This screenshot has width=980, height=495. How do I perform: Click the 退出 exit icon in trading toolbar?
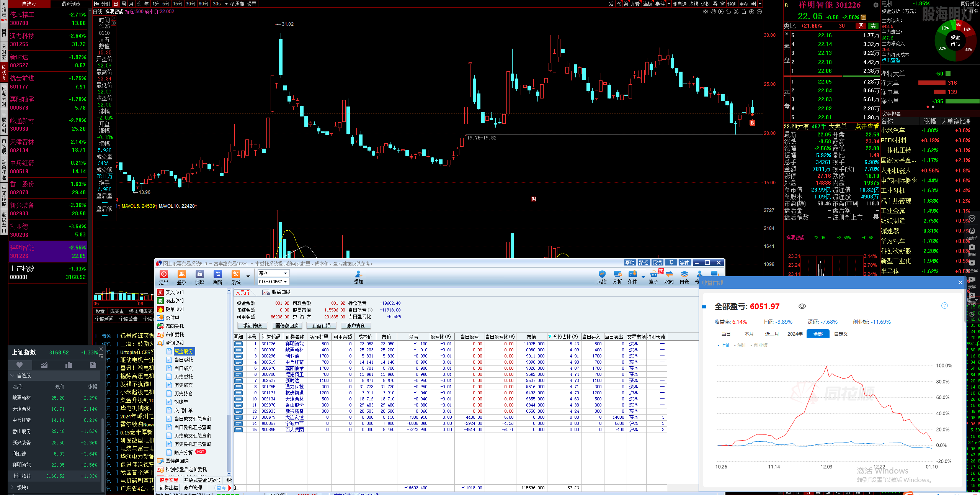click(x=164, y=277)
